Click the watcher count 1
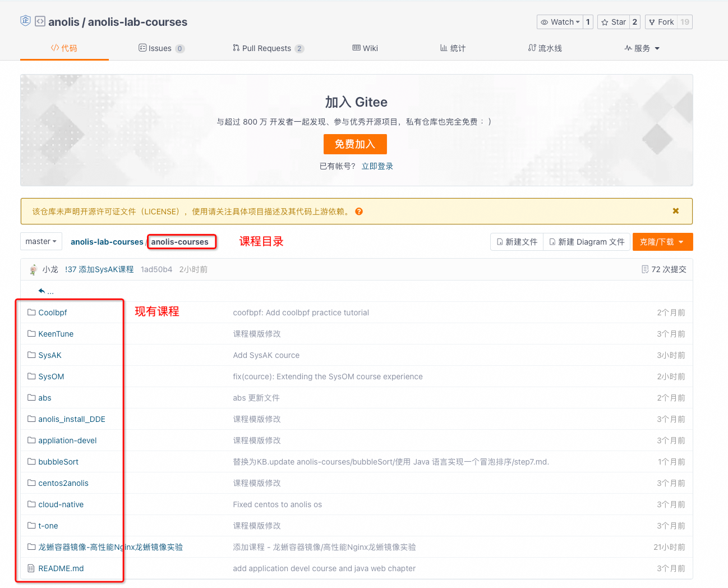The image size is (728, 588). pos(588,22)
